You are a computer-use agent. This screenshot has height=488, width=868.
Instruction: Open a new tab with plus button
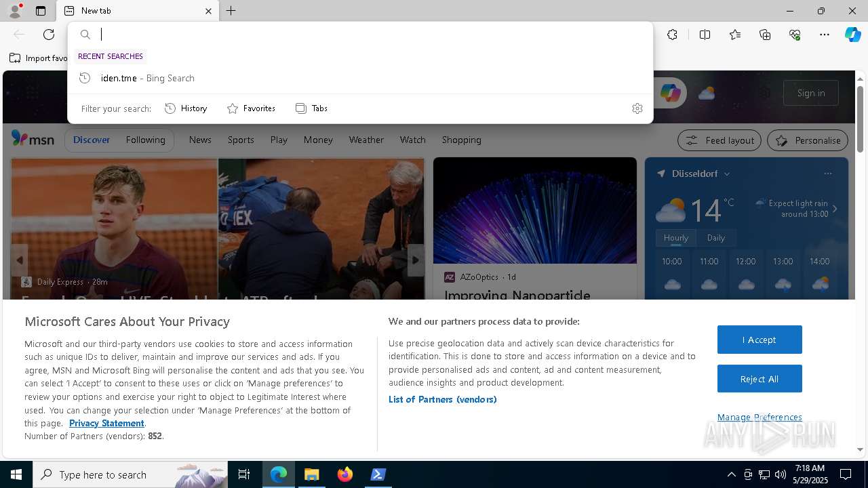[231, 11]
